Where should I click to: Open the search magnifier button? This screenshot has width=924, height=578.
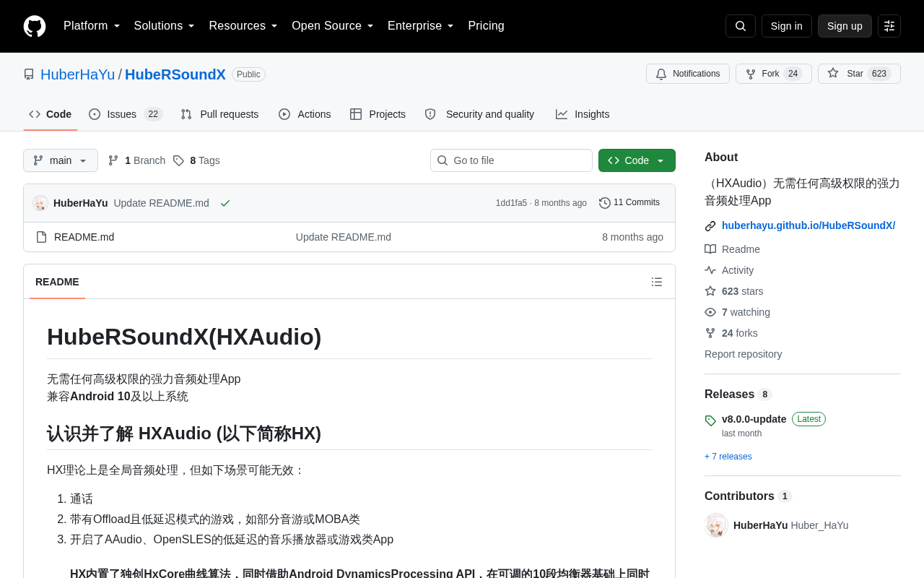click(741, 26)
